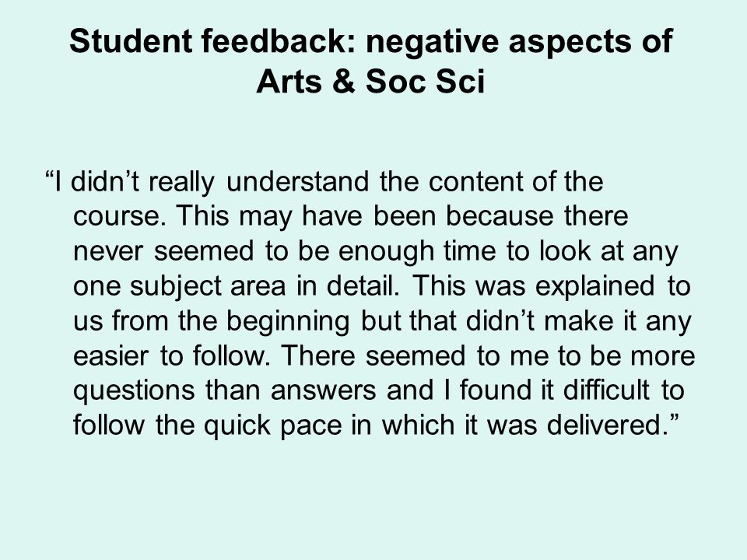The image size is (747, 560).
Task: Select the word 'detail.' in the quote
Action: tap(363, 286)
